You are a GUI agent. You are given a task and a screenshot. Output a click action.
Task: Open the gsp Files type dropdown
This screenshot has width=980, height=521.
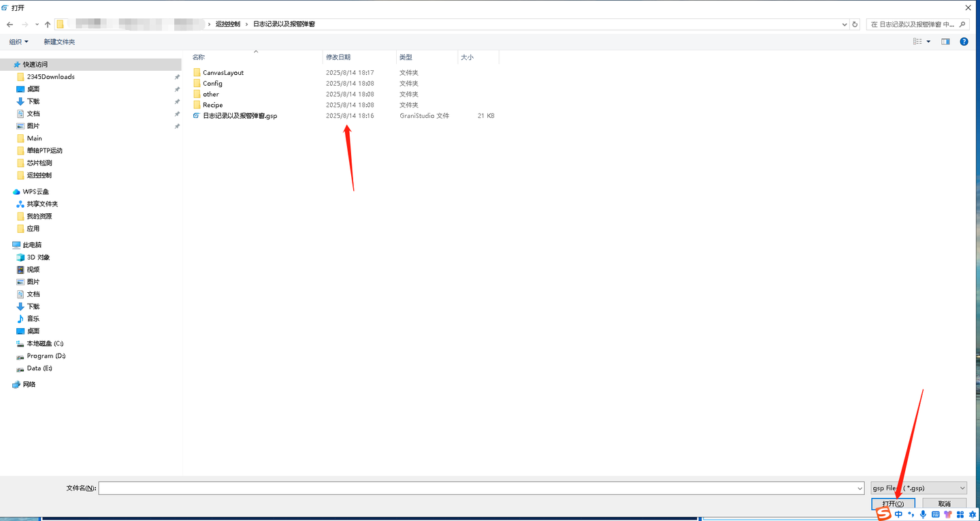[919, 488]
